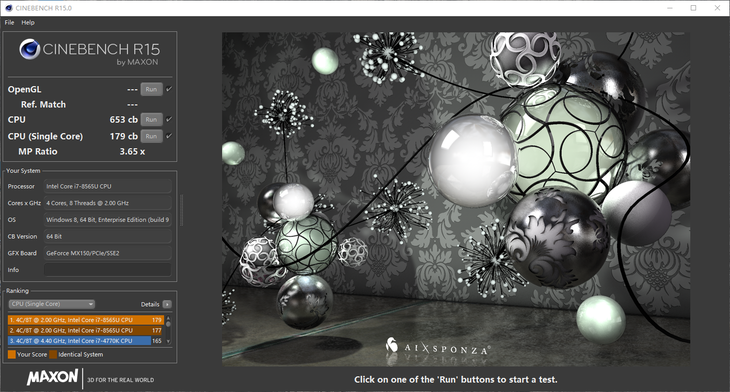This screenshot has width=730, height=392.
Task: Click ranking list scroll up arrow
Action: 168,318
